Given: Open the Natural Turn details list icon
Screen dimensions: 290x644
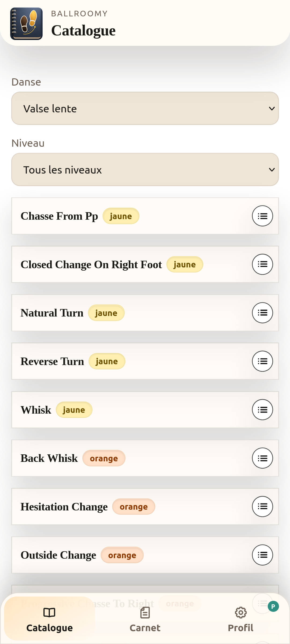Looking at the screenshot, I should [262, 313].
